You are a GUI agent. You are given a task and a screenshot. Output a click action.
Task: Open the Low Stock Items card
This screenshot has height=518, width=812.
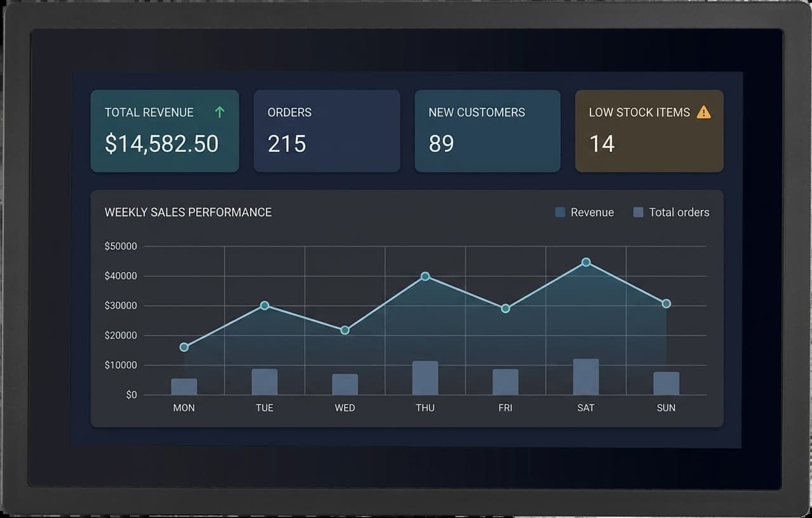pos(649,131)
